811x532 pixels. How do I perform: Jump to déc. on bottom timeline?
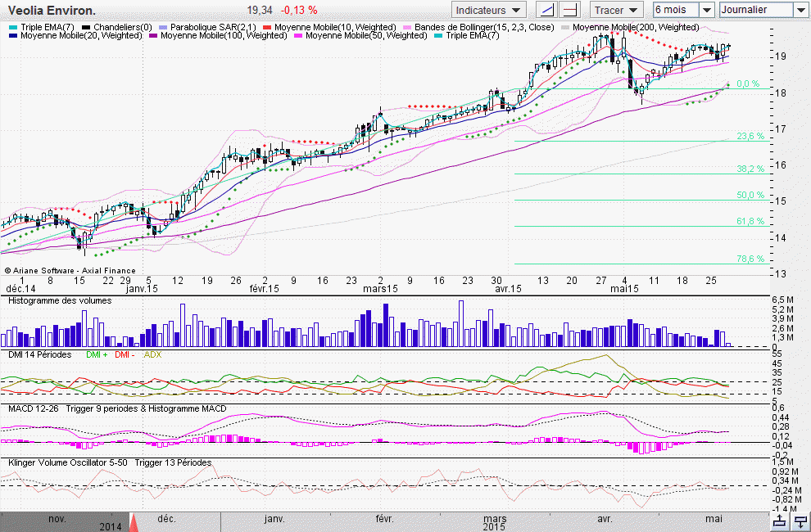[166, 519]
